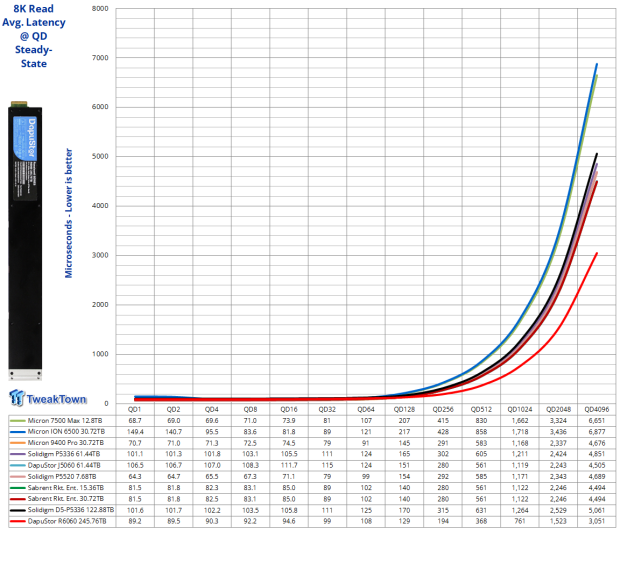Screen dimensions: 620x568
Task: Click the 8K Read Avg. Latency title
Action: [34, 36]
